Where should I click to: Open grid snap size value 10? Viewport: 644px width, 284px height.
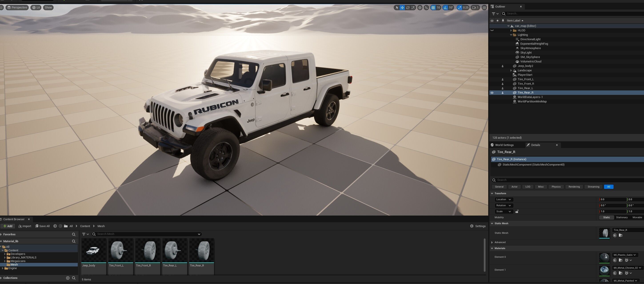click(x=438, y=8)
